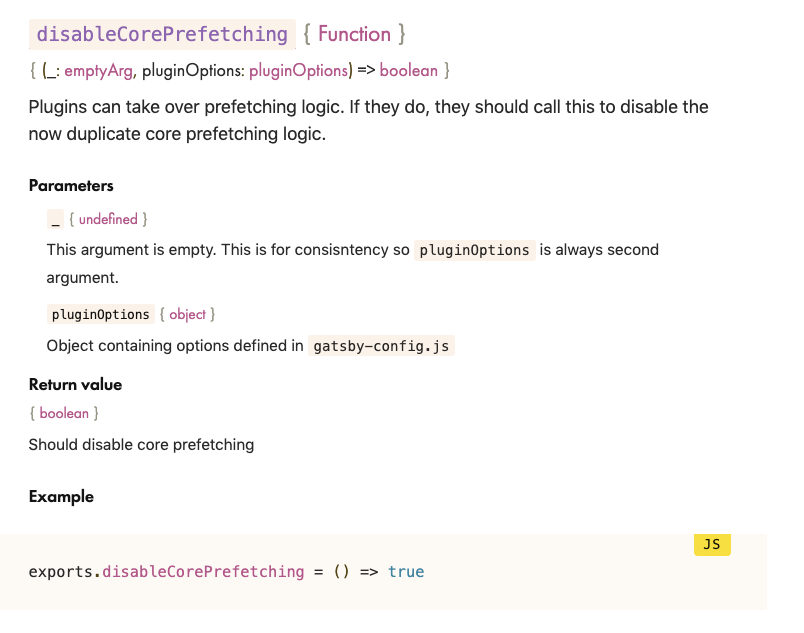The width and height of the screenshot is (804, 633).
Task: Click the Parameters subheading
Action: (71, 186)
